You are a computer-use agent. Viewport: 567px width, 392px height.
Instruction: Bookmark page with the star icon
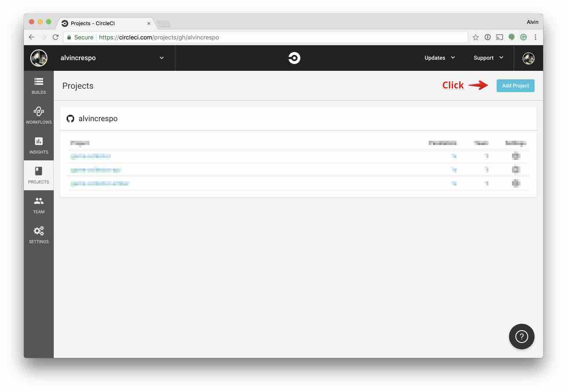pos(476,37)
